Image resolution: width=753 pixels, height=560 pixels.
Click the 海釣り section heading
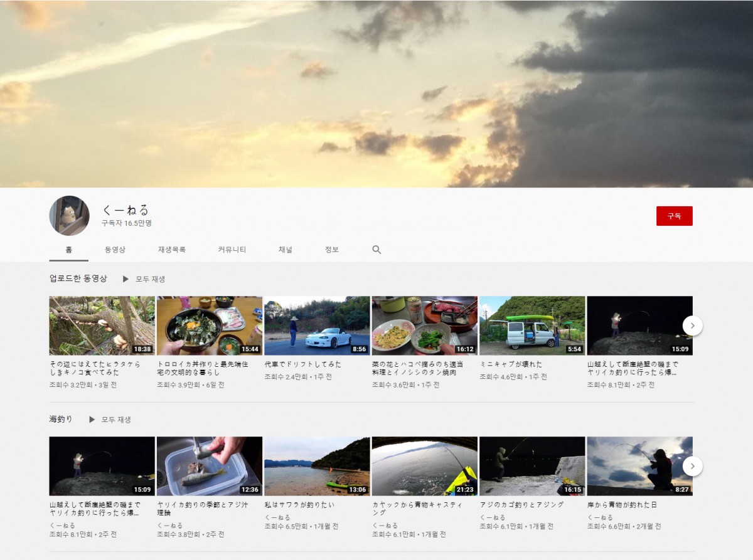61,420
